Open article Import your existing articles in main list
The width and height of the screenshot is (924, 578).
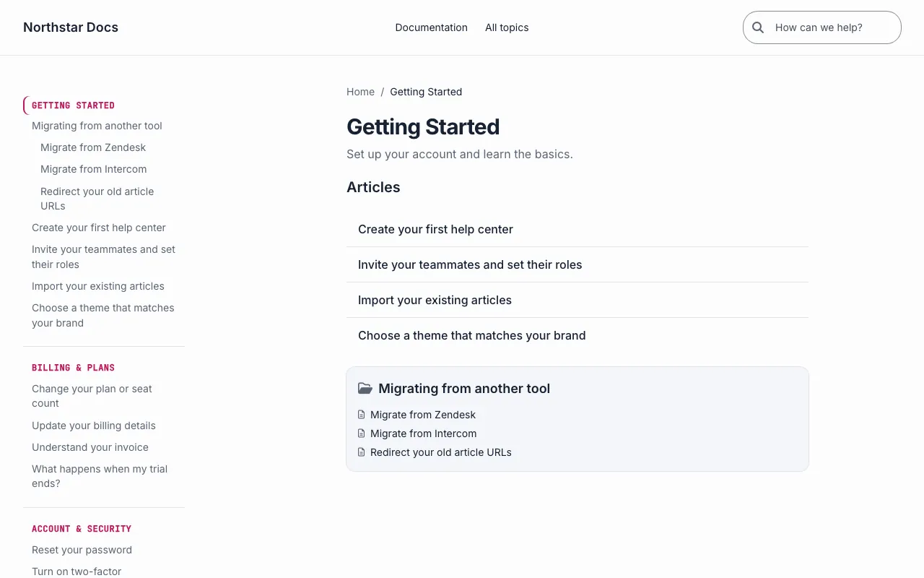click(x=577, y=300)
